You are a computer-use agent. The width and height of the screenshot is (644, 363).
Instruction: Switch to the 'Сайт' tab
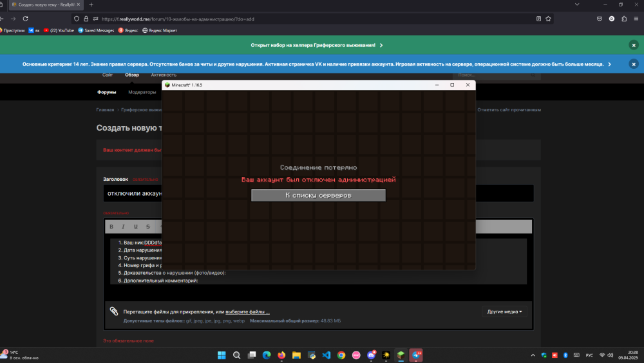[108, 75]
